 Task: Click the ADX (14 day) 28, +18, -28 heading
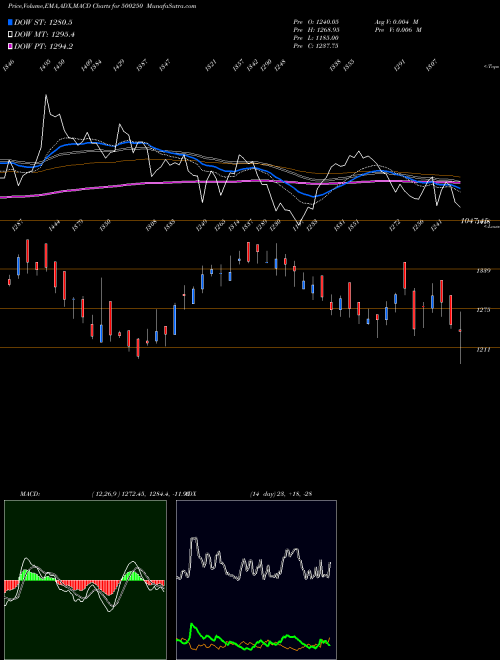click(x=250, y=494)
